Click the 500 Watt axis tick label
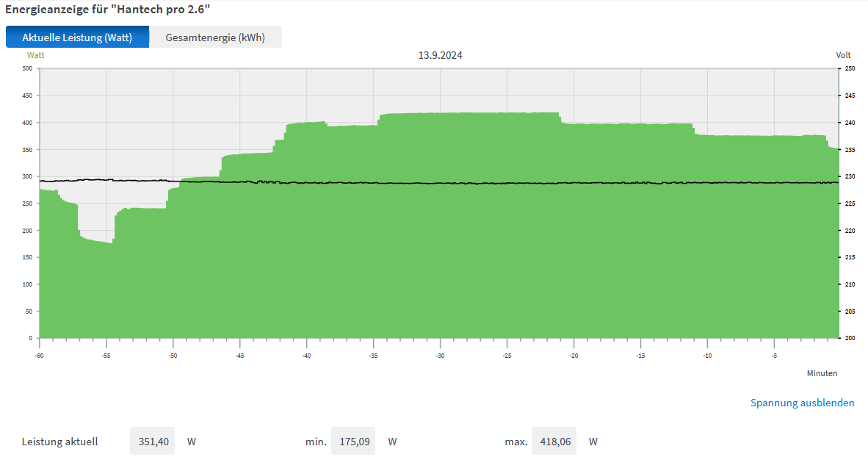868x457 pixels. [27, 69]
